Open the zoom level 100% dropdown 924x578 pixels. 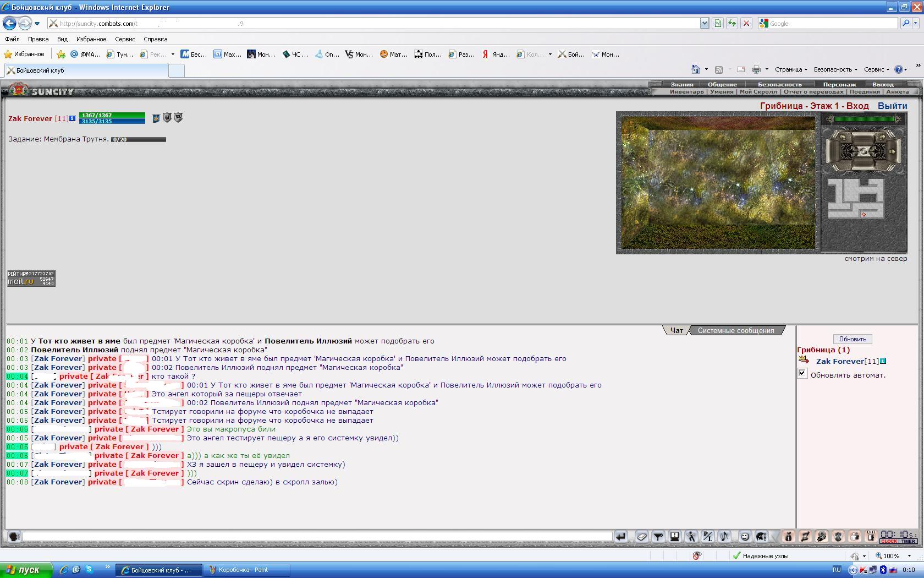pos(908,556)
